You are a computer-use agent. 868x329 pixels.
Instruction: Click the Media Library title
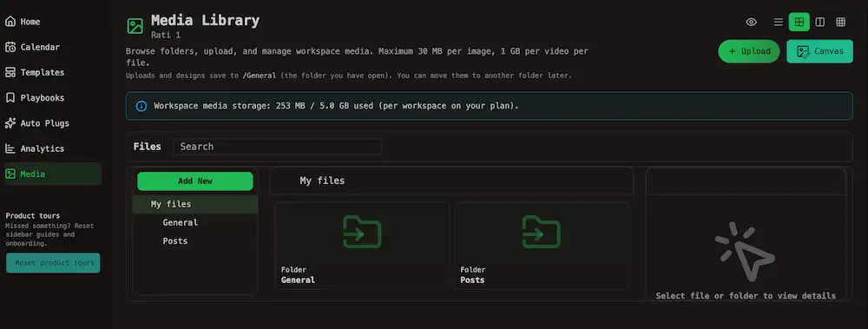(x=206, y=21)
